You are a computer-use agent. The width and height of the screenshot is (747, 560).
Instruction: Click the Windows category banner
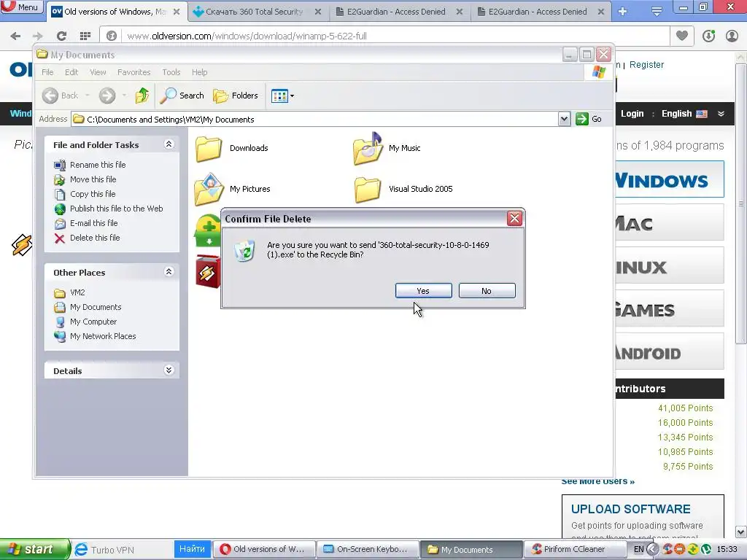670,179
